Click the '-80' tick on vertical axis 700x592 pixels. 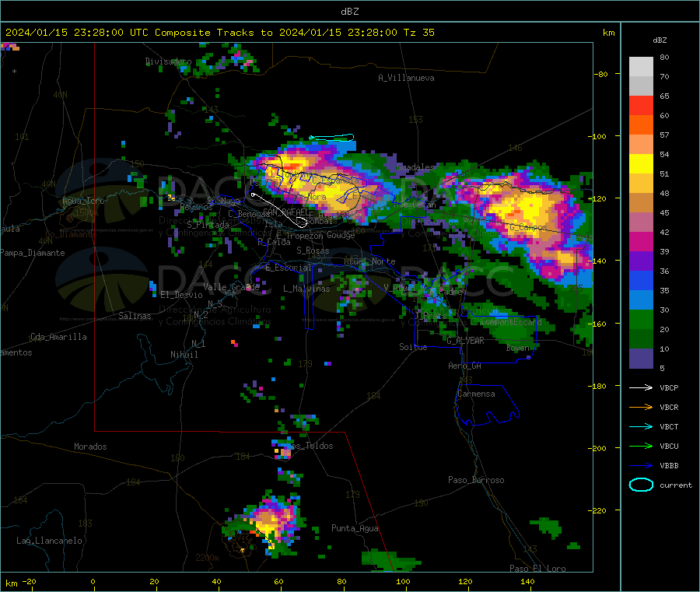point(600,74)
